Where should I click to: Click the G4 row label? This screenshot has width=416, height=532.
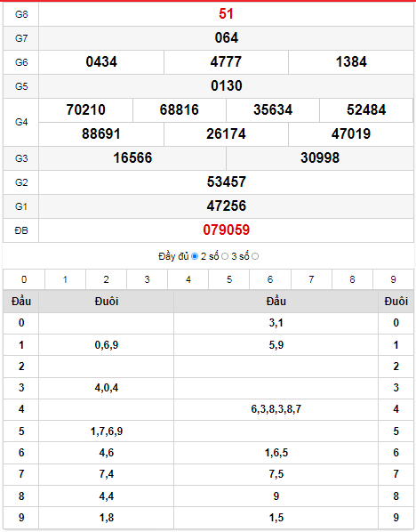pos(21,122)
